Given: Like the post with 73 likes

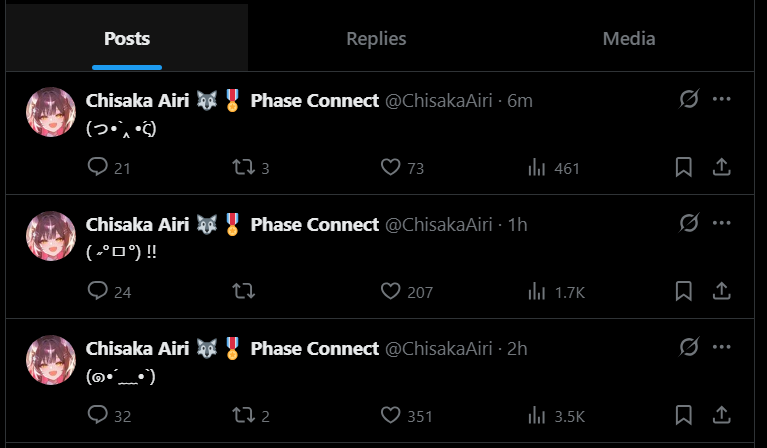Looking at the screenshot, I should pyautogui.click(x=391, y=168).
